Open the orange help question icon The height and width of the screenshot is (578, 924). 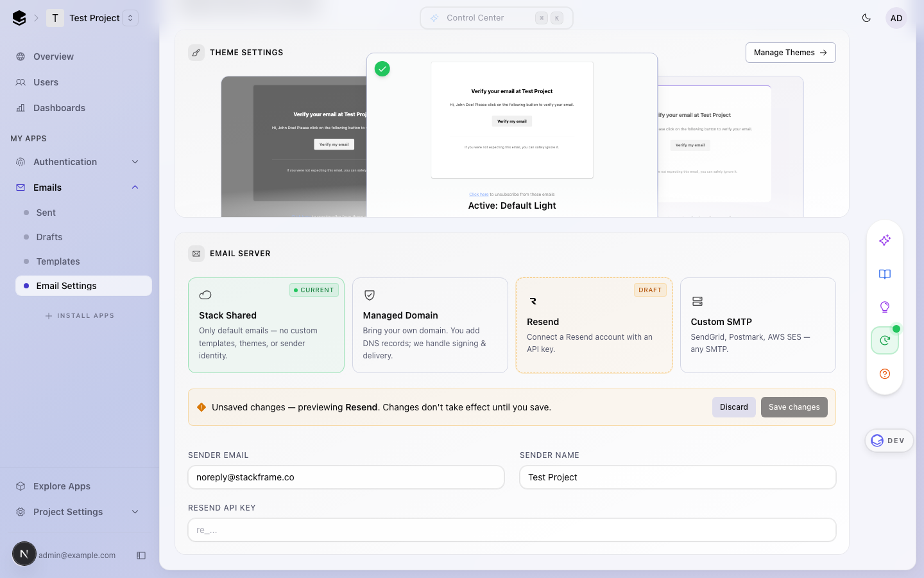point(885,374)
